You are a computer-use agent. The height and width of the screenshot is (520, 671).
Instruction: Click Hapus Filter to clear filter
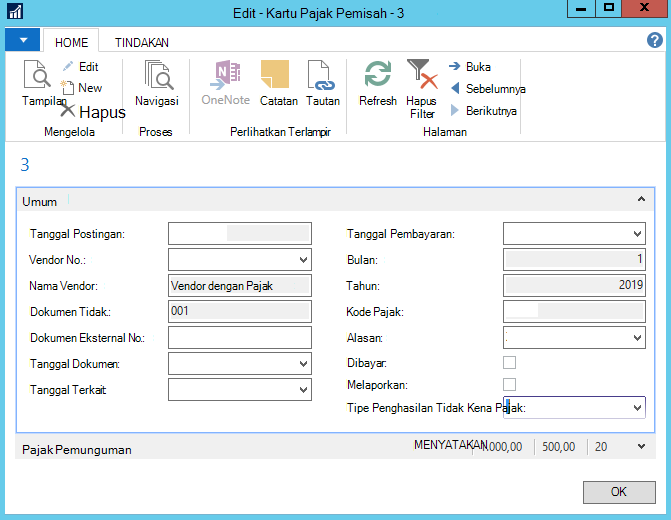point(422,89)
